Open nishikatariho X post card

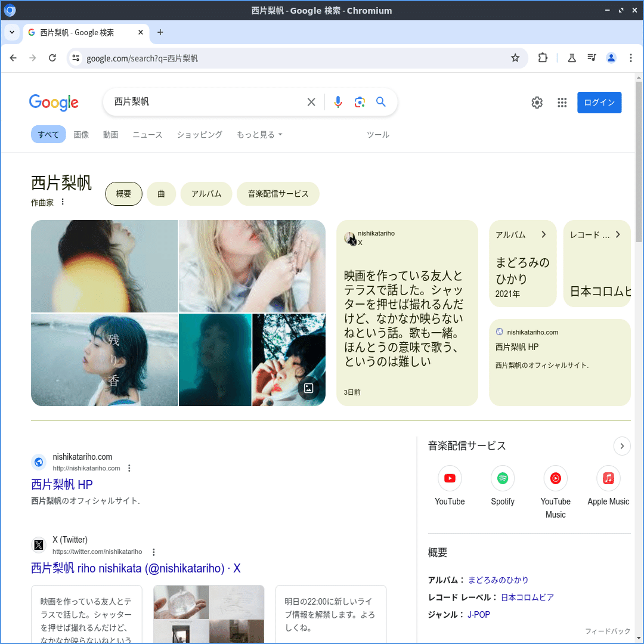click(407, 313)
